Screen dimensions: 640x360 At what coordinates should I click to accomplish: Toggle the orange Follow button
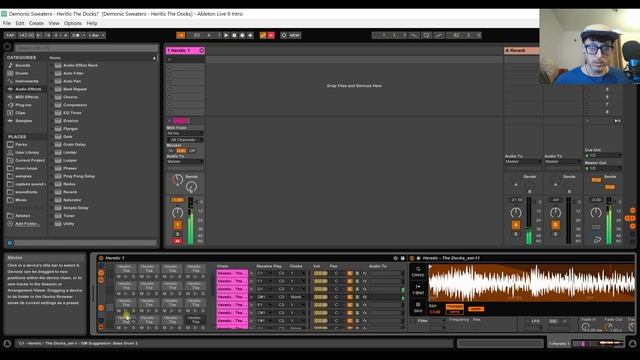pos(180,36)
